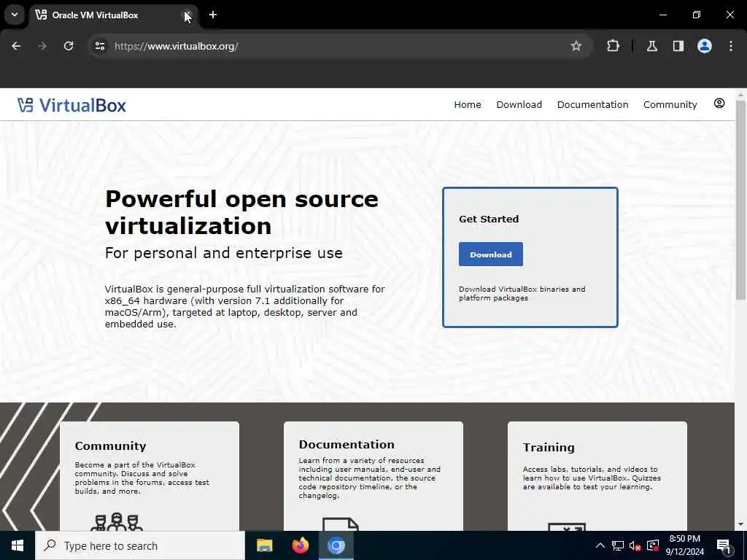Screen dimensions: 747x560
Task: Open the Training card heading
Action: [x=549, y=447]
